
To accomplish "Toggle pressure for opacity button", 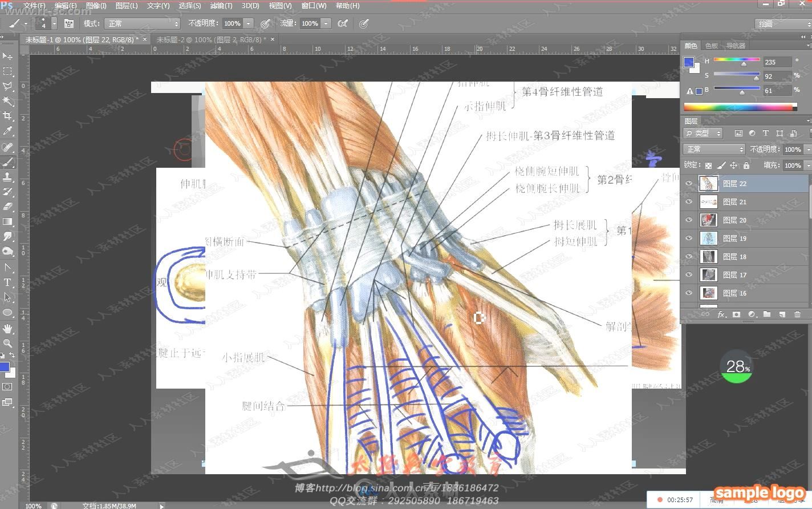I will [265, 23].
